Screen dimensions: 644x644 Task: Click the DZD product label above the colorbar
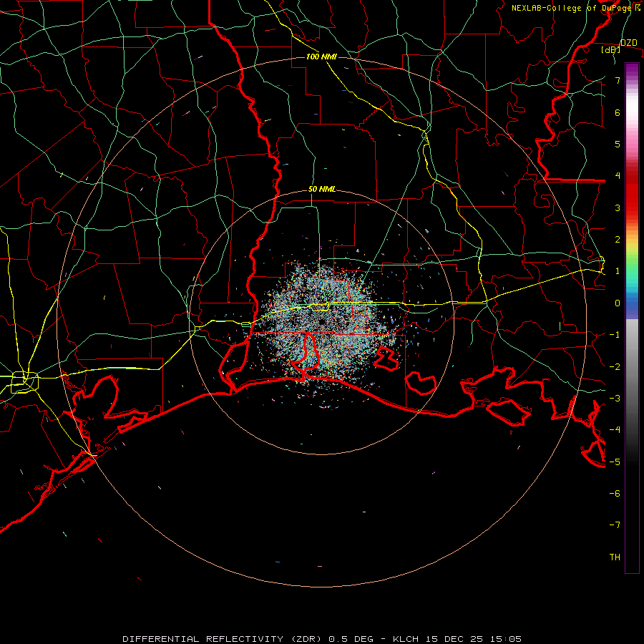629,43
